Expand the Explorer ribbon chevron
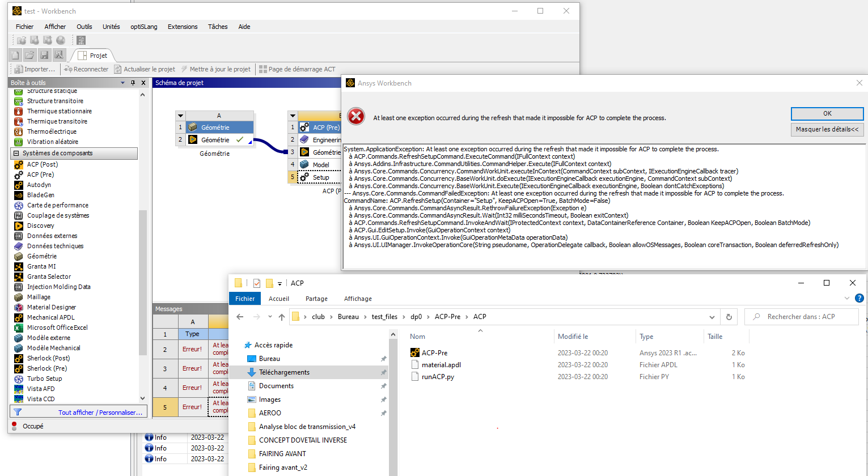Image resolution: width=868 pixels, height=476 pixels. click(x=846, y=298)
